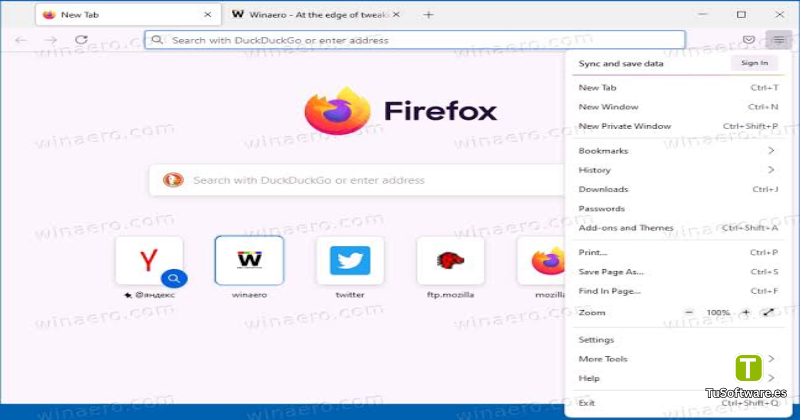Enter full screen via Zoom arrow icon
Screen dimensions: 800x420
(768, 312)
